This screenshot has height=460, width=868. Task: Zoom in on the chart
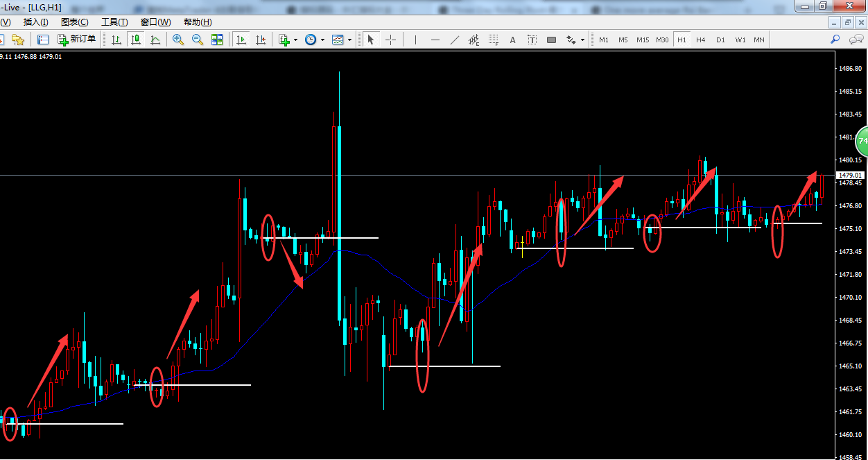coord(178,40)
